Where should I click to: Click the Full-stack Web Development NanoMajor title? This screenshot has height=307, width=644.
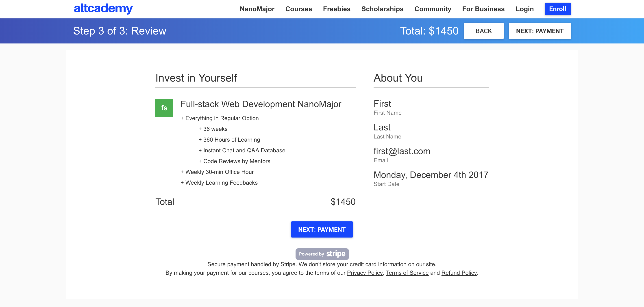261,104
